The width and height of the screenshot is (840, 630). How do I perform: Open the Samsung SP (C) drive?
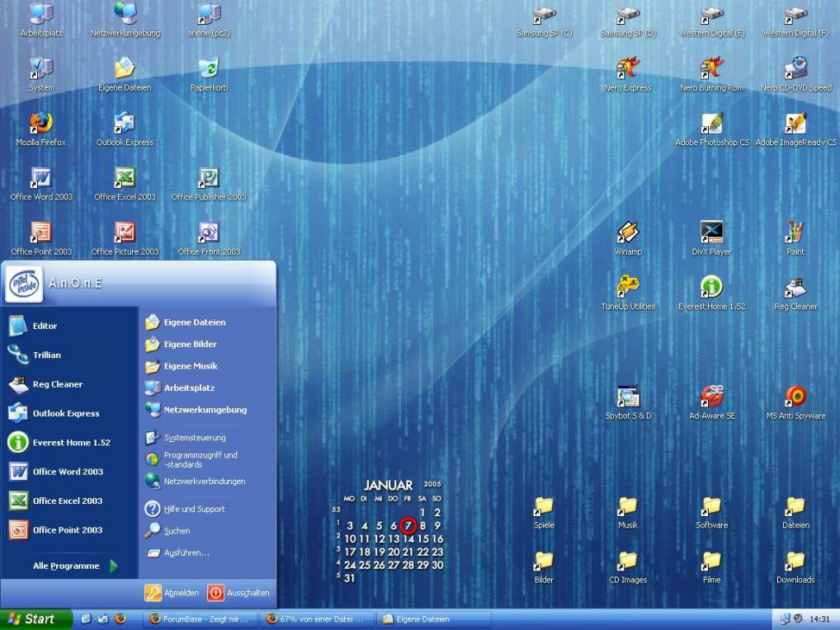point(544,21)
